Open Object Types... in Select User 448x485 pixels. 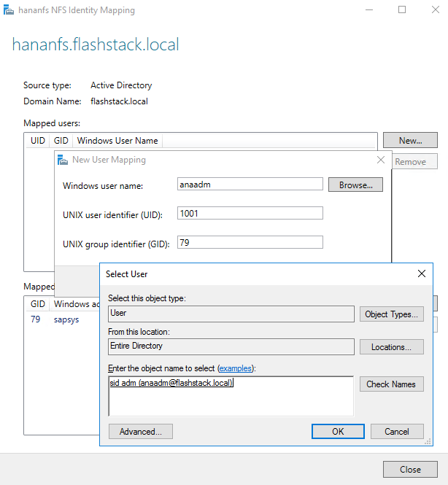tap(391, 314)
